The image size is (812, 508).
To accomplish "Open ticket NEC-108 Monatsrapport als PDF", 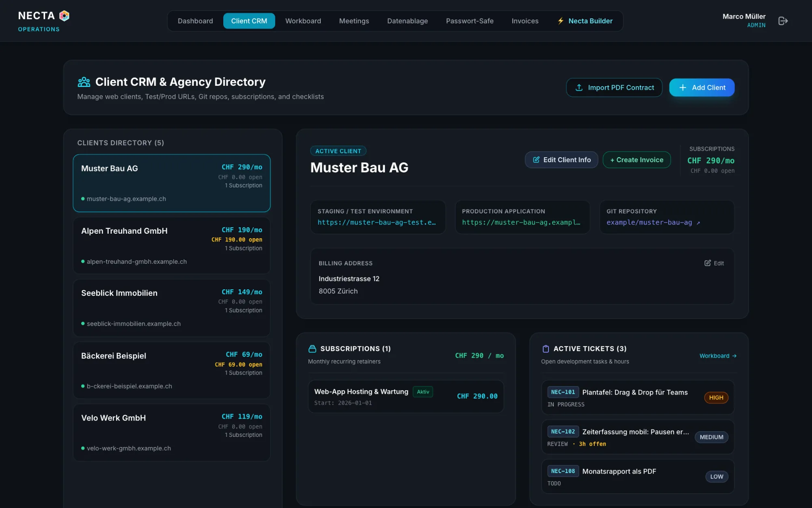I will (637, 476).
